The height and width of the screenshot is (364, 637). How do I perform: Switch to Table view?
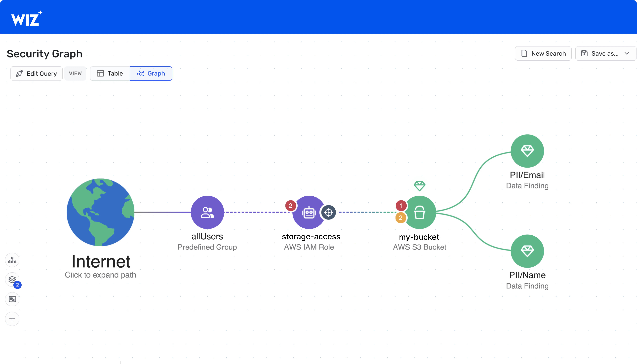(x=110, y=73)
